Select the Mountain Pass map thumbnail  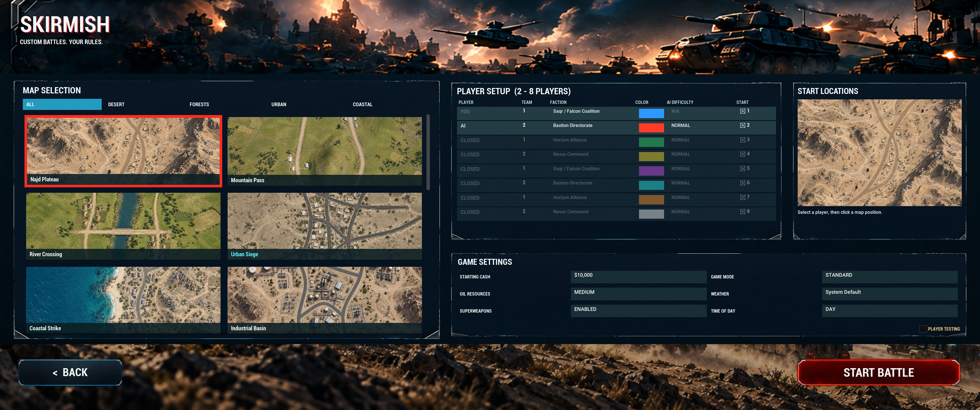click(x=324, y=151)
